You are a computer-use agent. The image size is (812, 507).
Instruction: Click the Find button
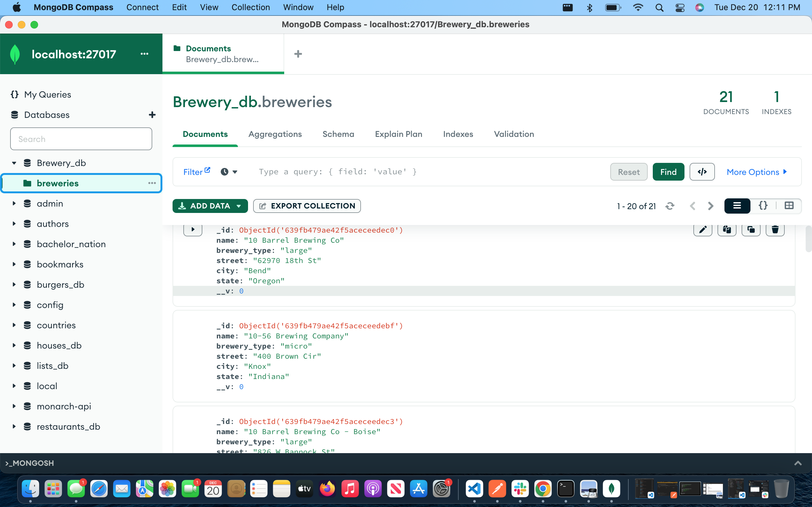(x=668, y=172)
